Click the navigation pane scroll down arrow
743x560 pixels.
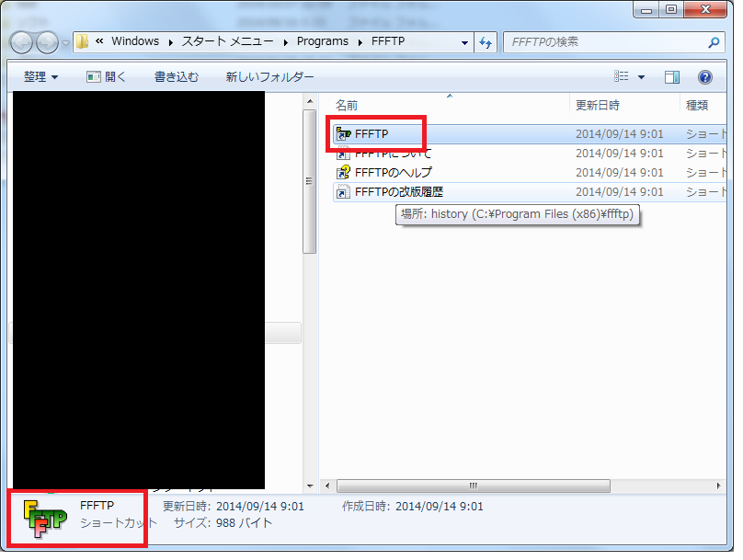coord(309,486)
